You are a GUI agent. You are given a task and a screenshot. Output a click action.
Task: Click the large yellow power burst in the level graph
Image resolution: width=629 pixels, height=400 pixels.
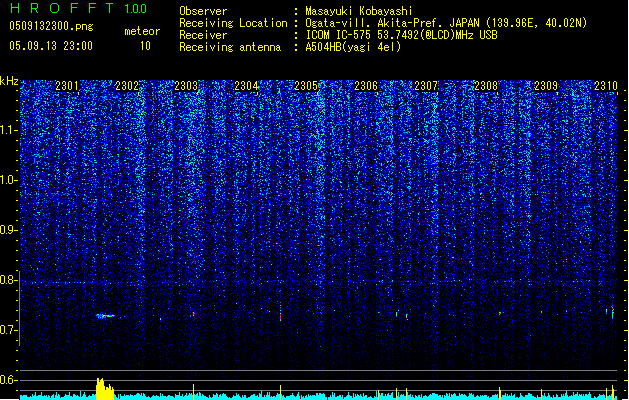pyautogui.click(x=105, y=389)
